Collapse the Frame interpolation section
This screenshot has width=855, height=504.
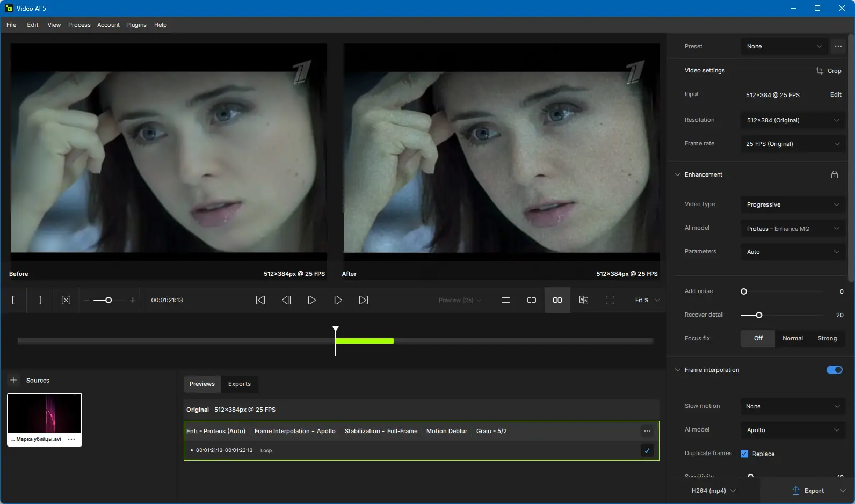click(678, 370)
